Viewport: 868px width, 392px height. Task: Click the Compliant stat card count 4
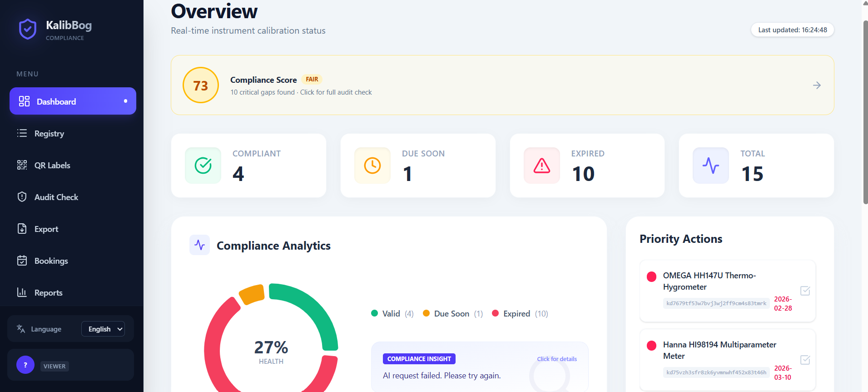pos(238,174)
